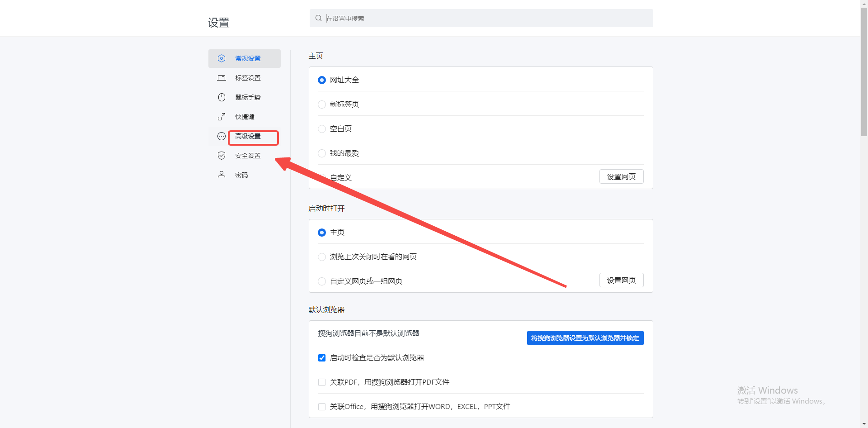Select 新标签页 as the homepage
868x428 pixels.
pyautogui.click(x=321, y=104)
